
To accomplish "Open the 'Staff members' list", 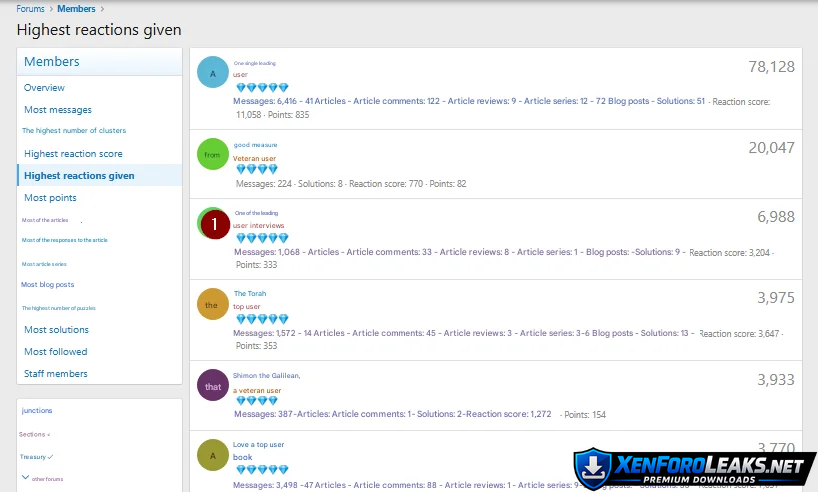I will 56,374.
